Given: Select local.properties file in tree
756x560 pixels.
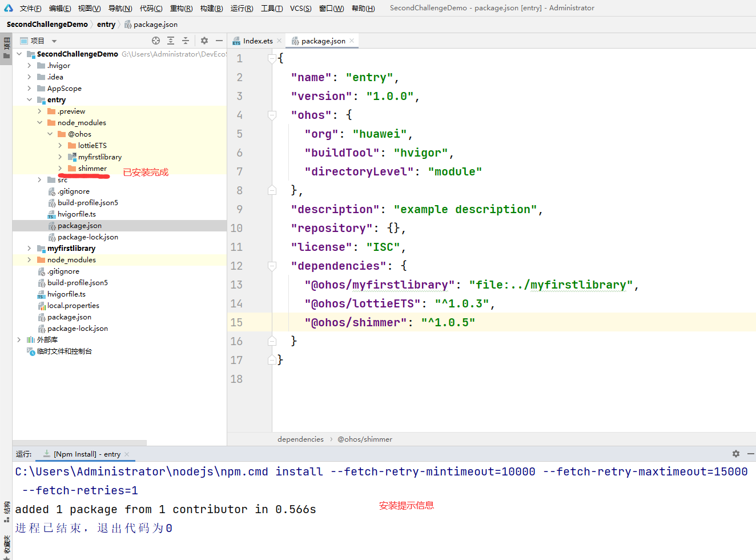Looking at the screenshot, I should click(x=73, y=305).
